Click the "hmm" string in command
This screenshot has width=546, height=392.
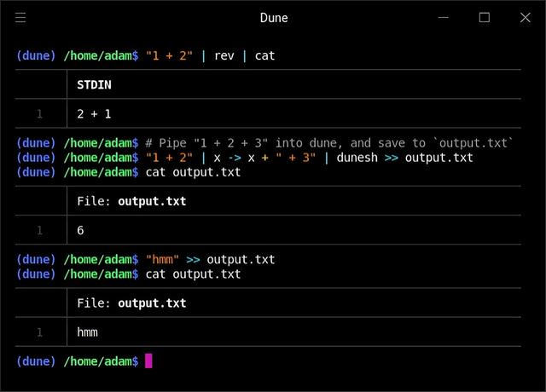[162, 259]
